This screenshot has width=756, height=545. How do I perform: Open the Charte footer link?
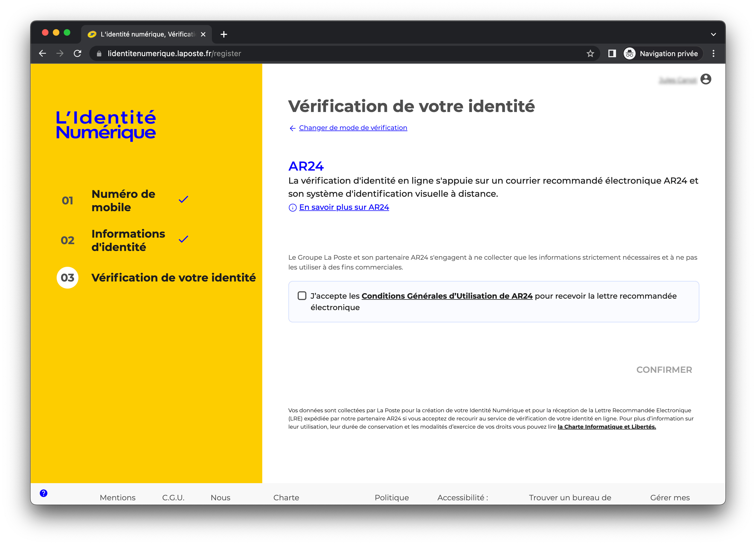(x=286, y=497)
